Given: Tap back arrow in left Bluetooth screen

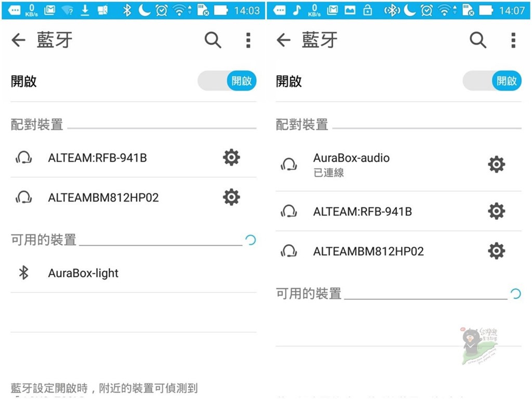Looking at the screenshot, I should coord(18,40).
